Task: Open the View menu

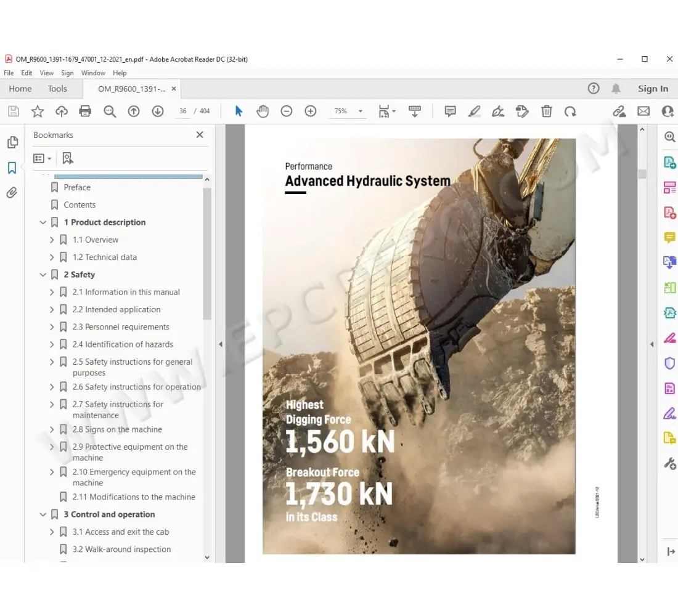Action: 46,73
